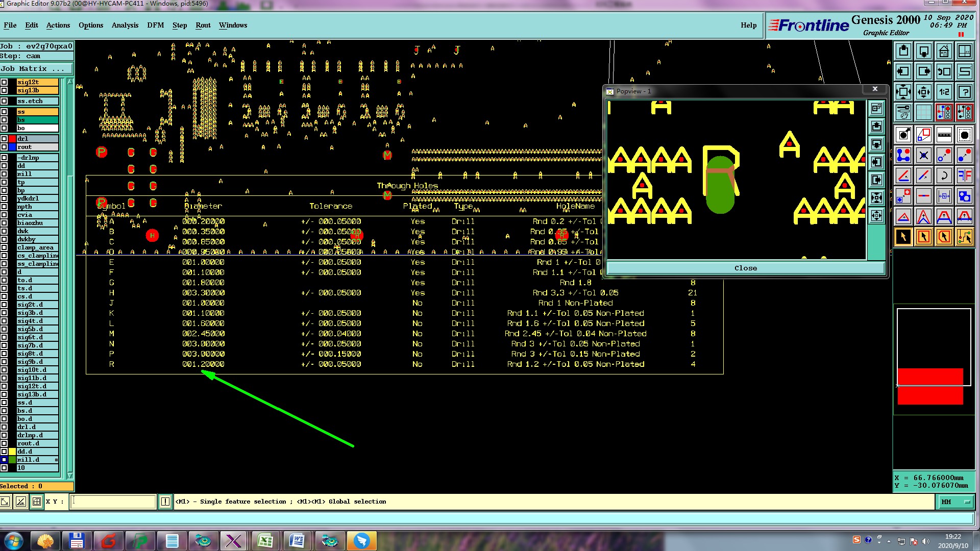The width and height of the screenshot is (980, 551).
Task: Select the net selection tool icon
Action: pyautogui.click(x=964, y=237)
